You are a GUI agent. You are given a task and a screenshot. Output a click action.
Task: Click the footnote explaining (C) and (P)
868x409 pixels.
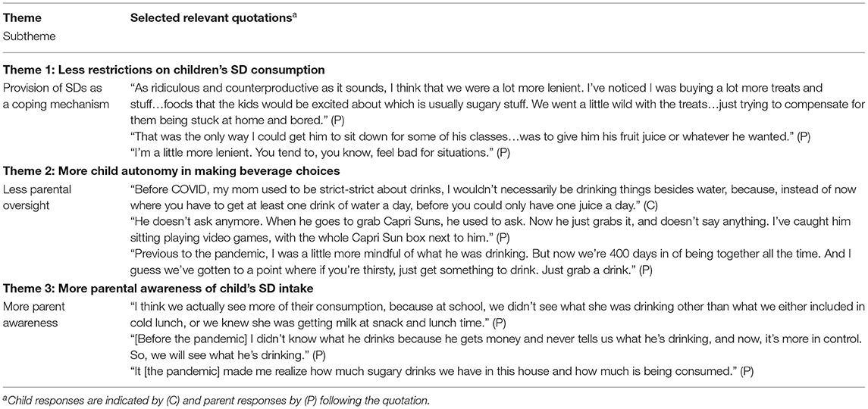[x=216, y=399]
